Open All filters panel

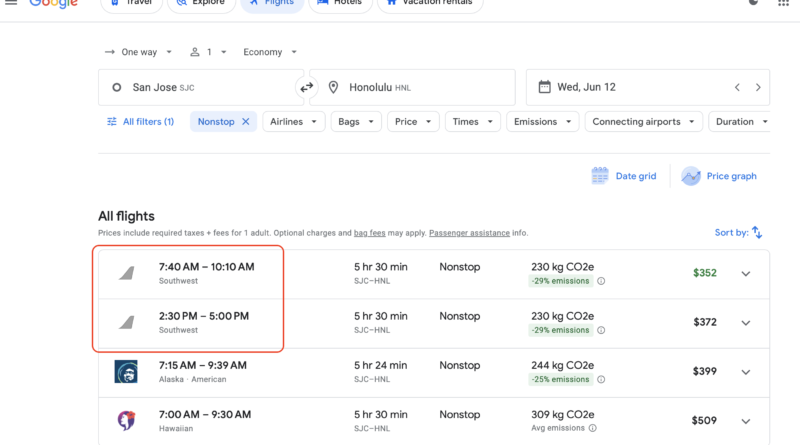[x=140, y=122]
